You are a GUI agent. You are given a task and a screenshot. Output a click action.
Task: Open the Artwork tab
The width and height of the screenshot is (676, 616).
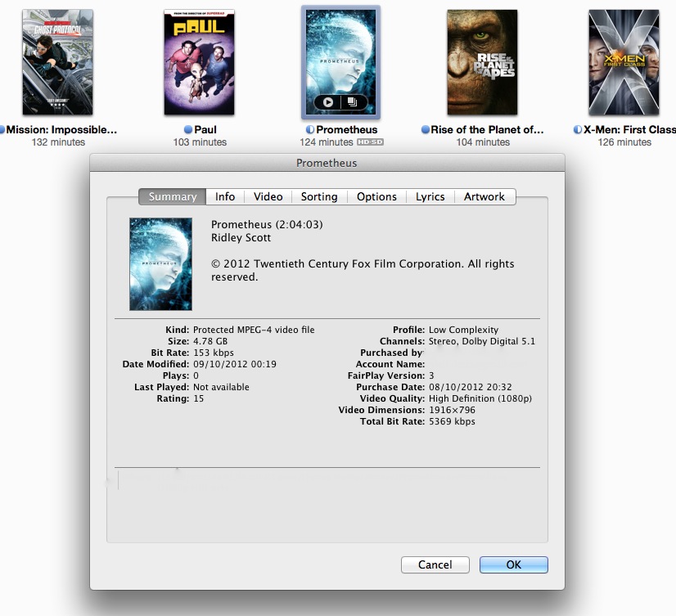(484, 196)
